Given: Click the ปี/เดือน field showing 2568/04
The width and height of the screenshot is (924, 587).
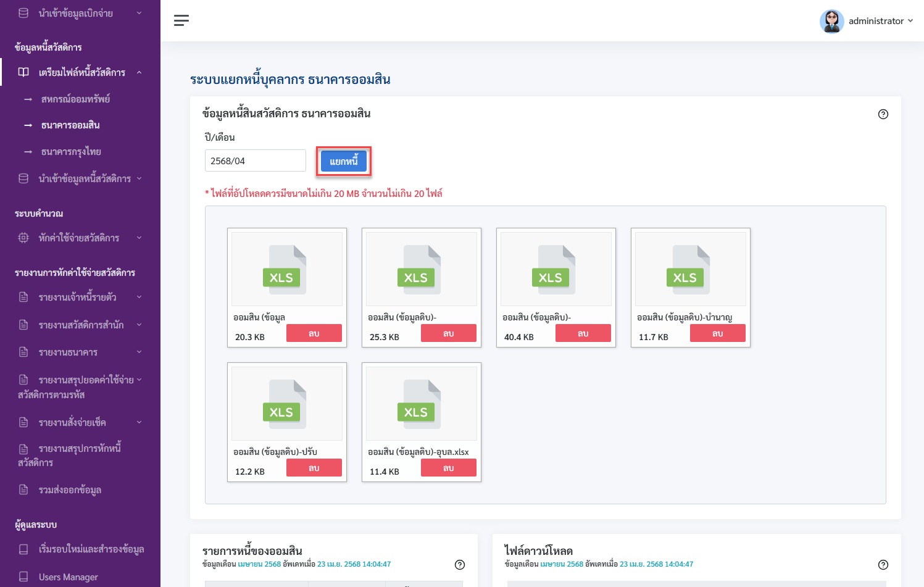Looking at the screenshot, I should point(256,160).
